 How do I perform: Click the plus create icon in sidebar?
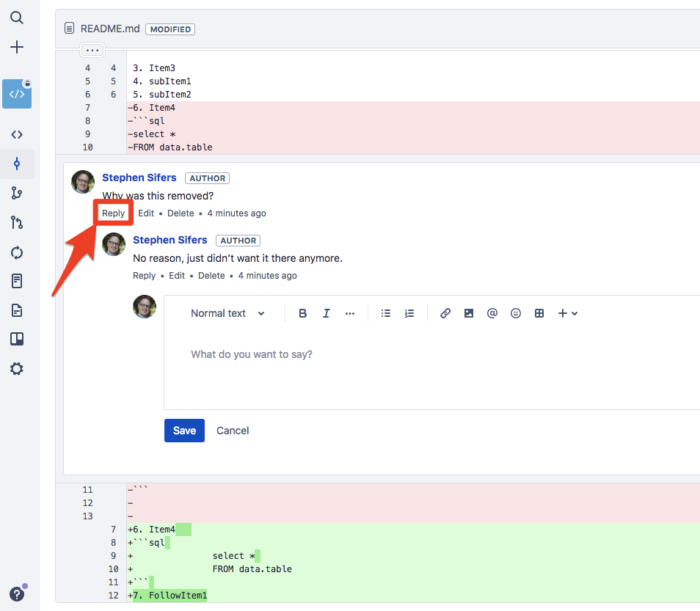tap(17, 47)
